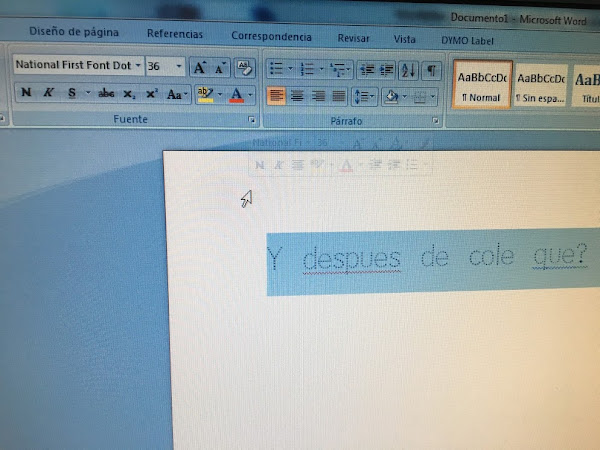The image size is (600, 450).
Task: Click highlight icon in mini toolbar
Action: (317, 165)
